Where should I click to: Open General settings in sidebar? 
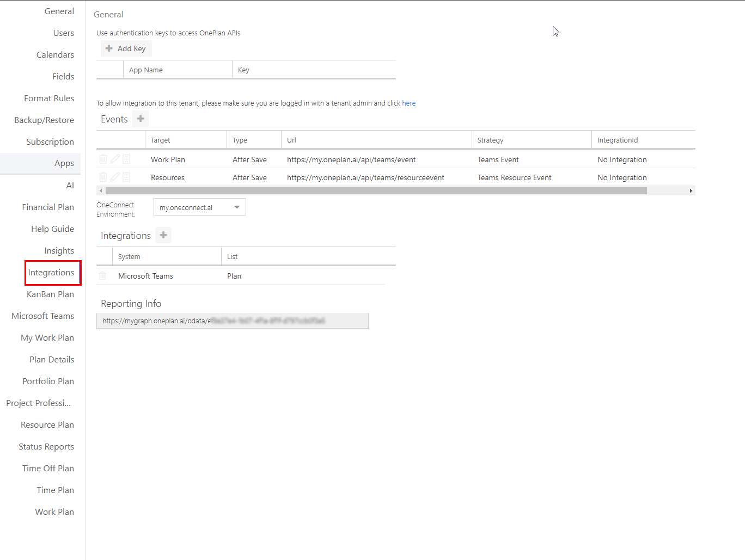tap(59, 11)
